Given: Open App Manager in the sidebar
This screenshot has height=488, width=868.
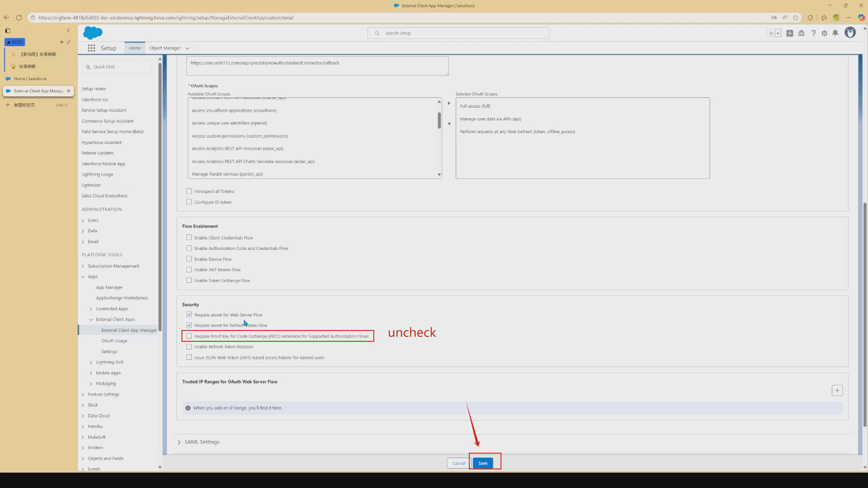Looking at the screenshot, I should (x=109, y=287).
